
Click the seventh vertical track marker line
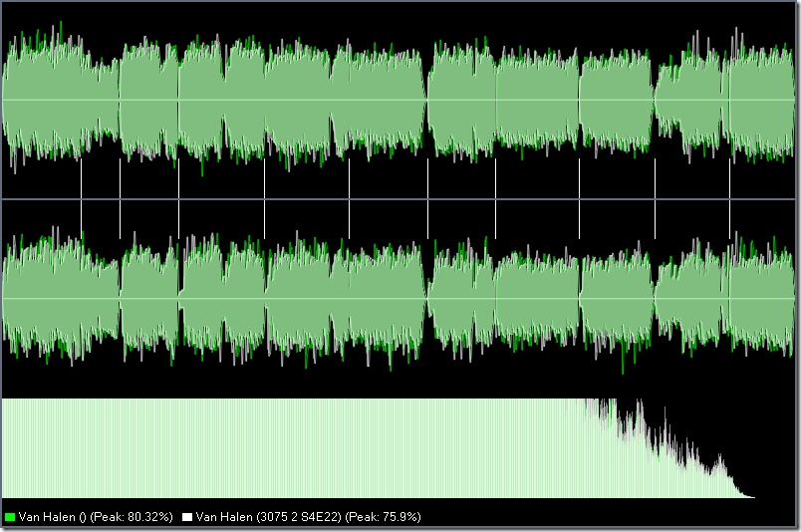pyautogui.click(x=495, y=198)
